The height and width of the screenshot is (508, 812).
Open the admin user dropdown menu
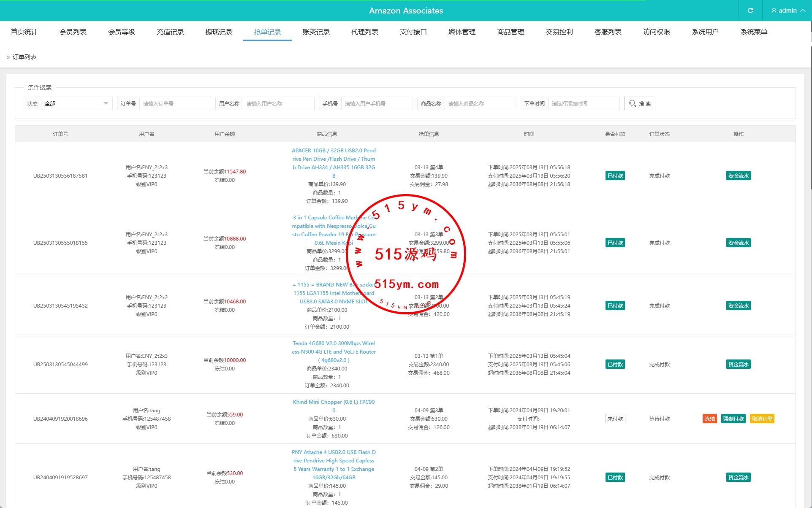point(788,11)
